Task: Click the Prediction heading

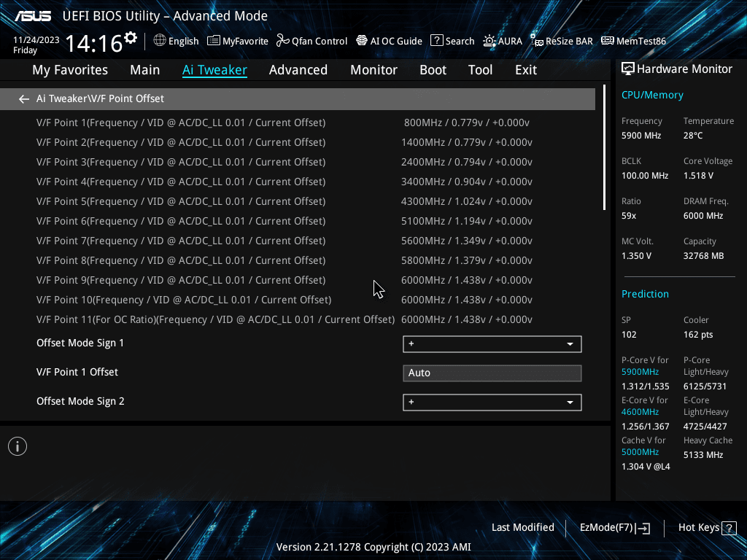Action: click(x=645, y=294)
